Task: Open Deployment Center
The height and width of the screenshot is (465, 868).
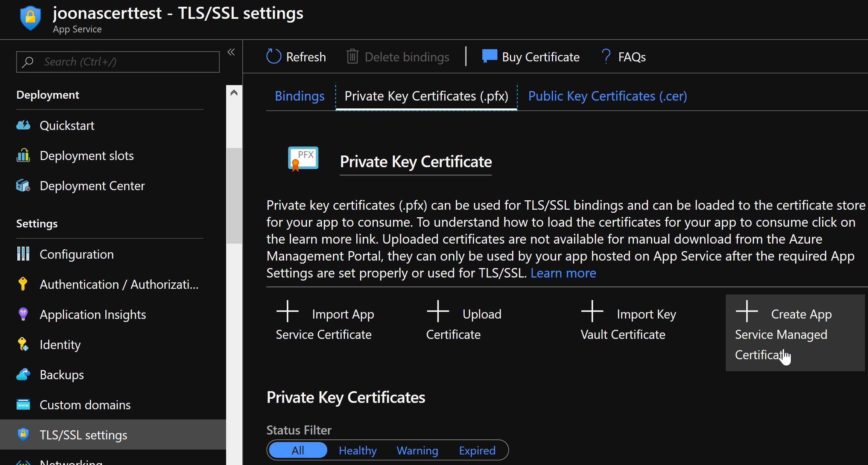Action: tap(92, 186)
